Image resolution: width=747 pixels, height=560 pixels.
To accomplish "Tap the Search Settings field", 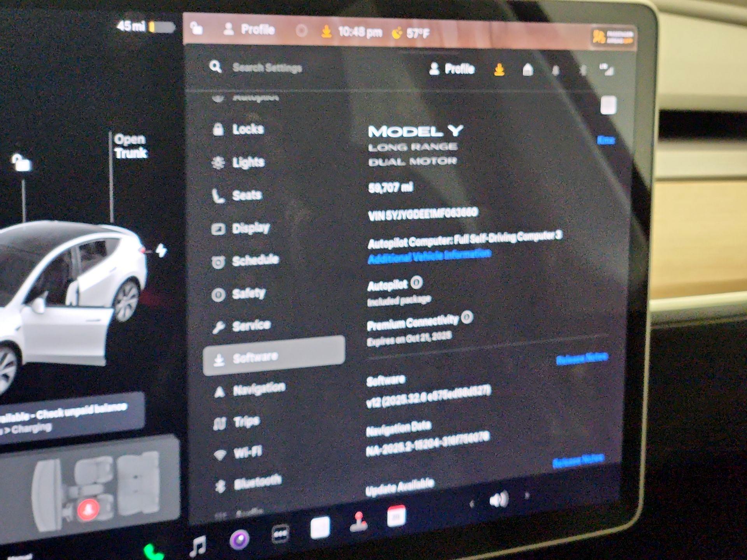I will tap(267, 68).
